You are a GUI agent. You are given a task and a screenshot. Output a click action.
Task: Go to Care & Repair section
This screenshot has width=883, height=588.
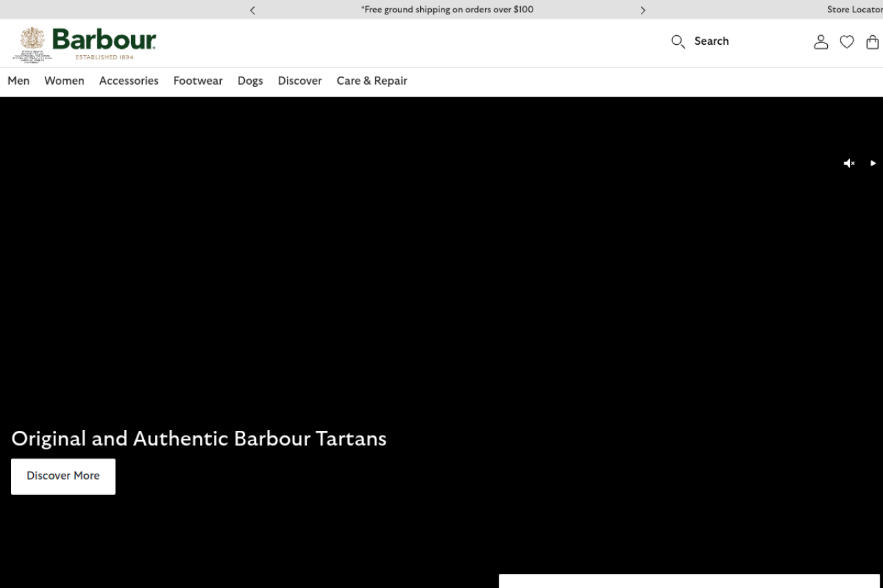pyautogui.click(x=372, y=81)
